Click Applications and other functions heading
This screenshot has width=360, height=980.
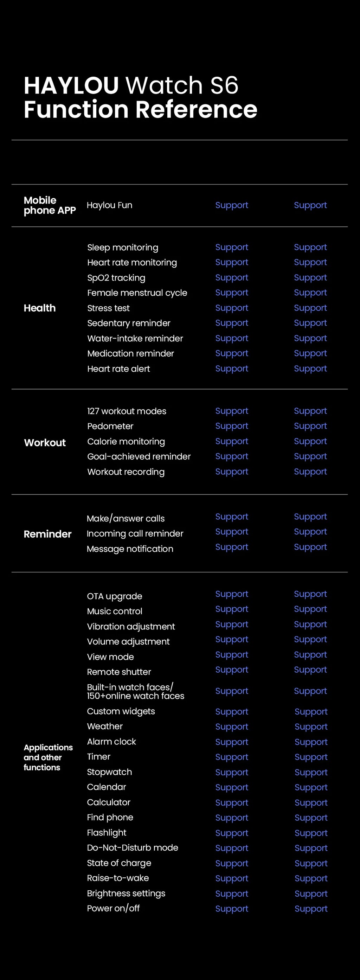[x=48, y=757]
